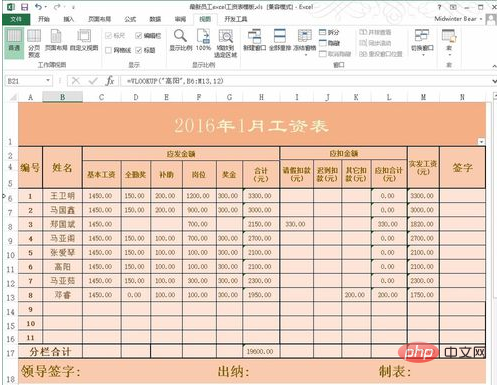The height and width of the screenshot is (385, 497).
Task: Click the title 2016年1月工资表
Action: point(252,126)
